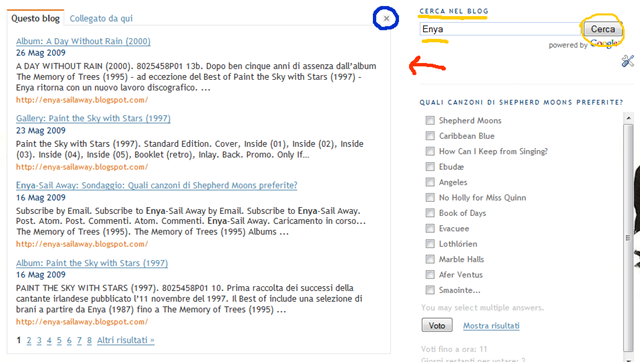Submit the poll with Voto button

(x=437, y=325)
